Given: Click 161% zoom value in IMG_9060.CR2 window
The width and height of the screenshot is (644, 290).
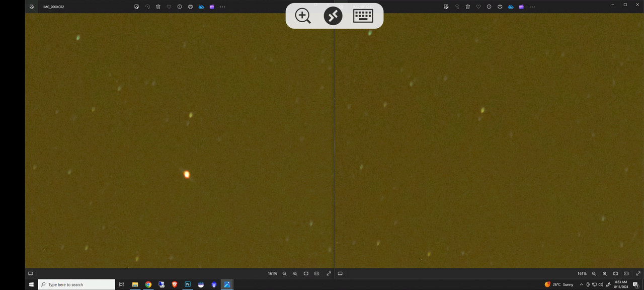Looking at the screenshot, I should point(272,274).
